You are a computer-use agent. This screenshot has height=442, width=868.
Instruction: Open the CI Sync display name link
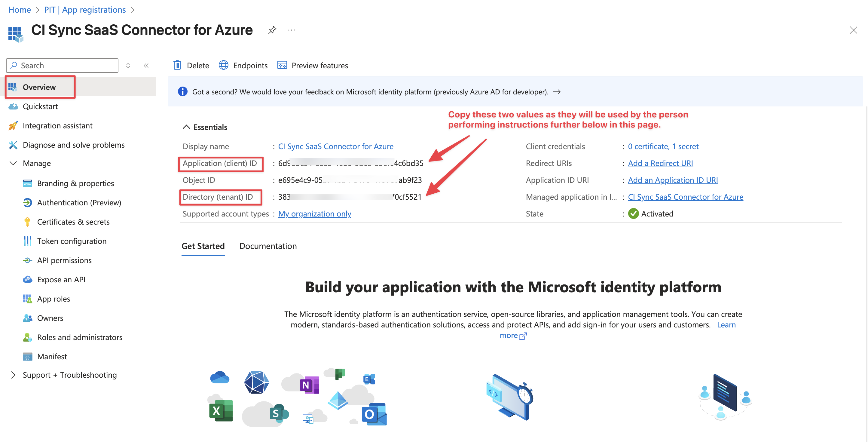pyautogui.click(x=336, y=146)
